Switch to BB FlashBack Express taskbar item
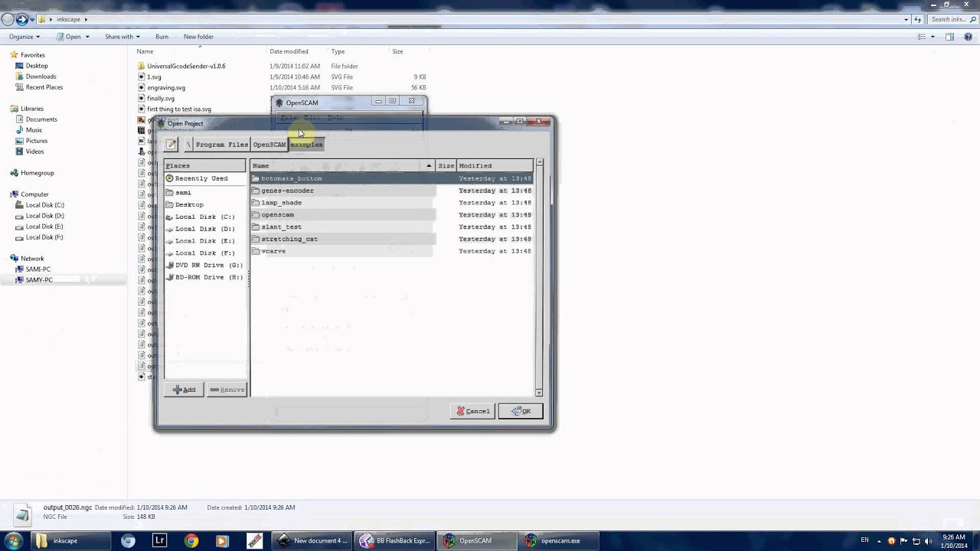This screenshot has width=980, height=551. click(x=396, y=541)
